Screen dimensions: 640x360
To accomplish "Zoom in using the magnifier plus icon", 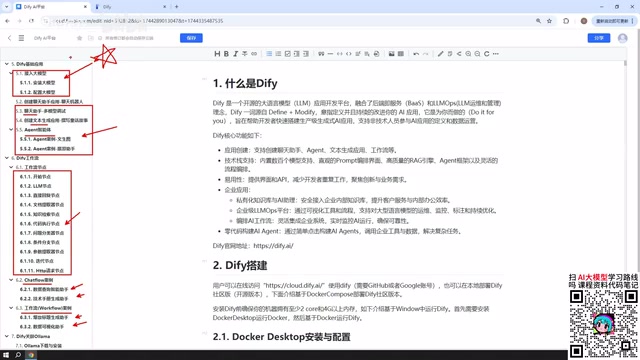I will (468, 54).
